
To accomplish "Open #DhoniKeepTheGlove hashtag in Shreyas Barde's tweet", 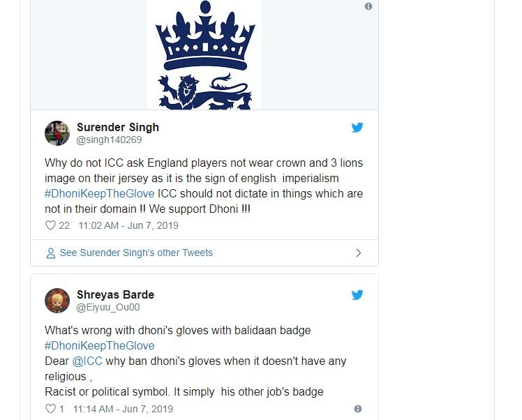I will [100, 345].
